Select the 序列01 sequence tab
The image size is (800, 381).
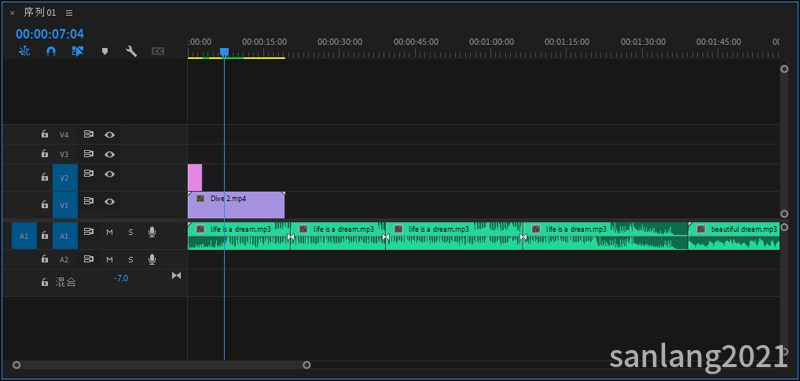(40, 13)
